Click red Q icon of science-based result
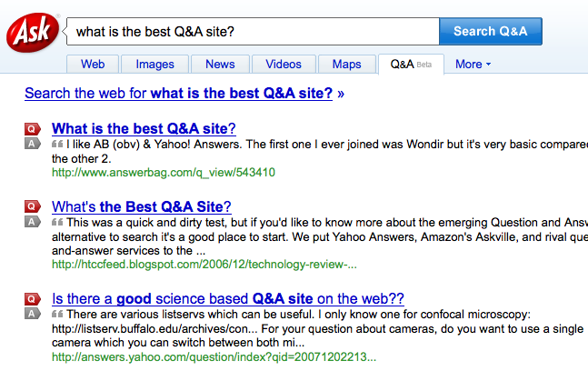 (x=32, y=298)
